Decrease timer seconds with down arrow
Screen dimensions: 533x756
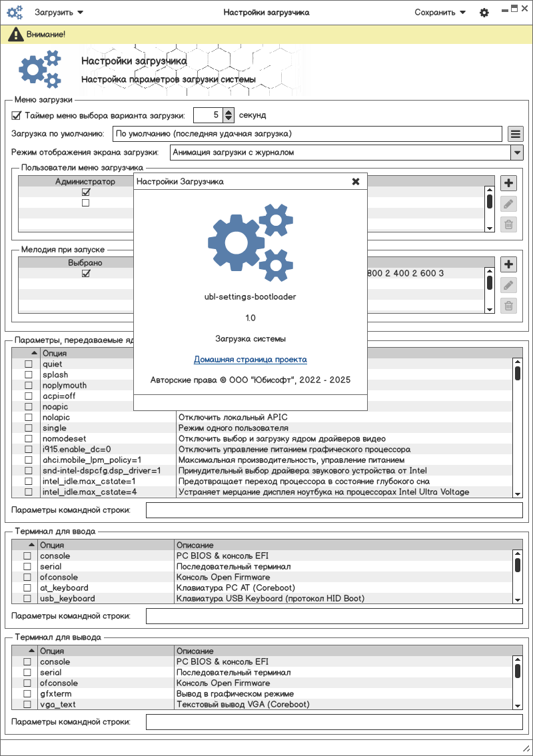[229, 119]
